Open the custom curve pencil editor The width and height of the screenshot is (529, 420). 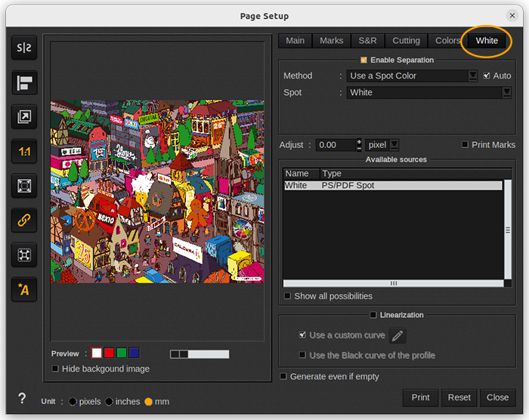tap(398, 335)
